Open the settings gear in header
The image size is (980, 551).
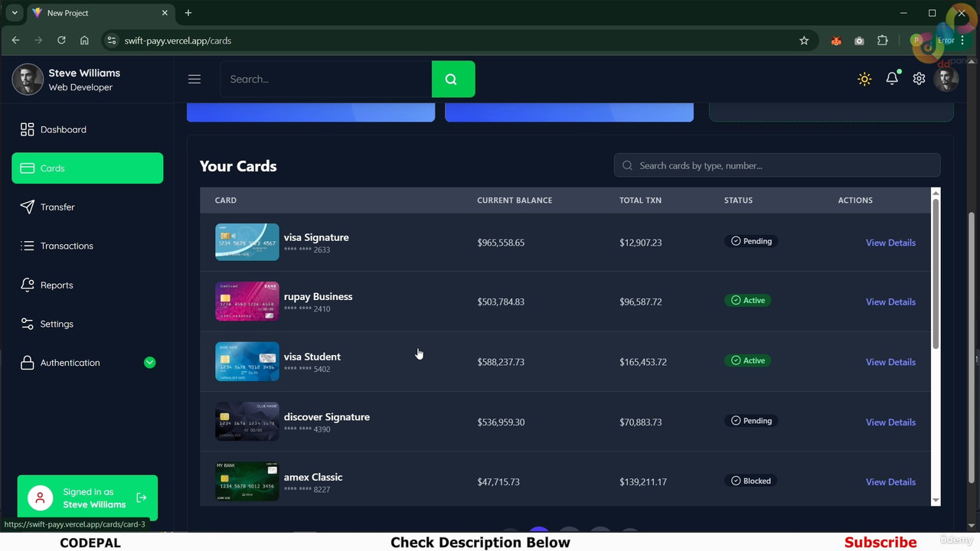pos(919,79)
